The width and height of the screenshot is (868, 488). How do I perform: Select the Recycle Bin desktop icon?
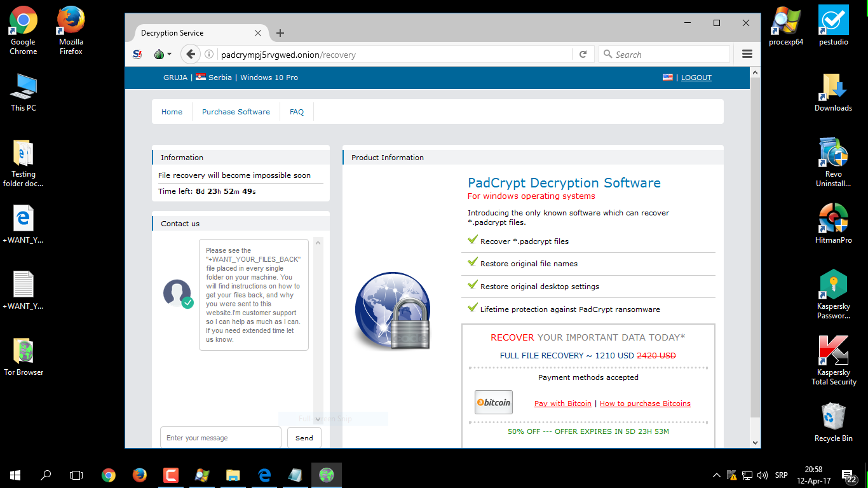pyautogui.click(x=834, y=422)
